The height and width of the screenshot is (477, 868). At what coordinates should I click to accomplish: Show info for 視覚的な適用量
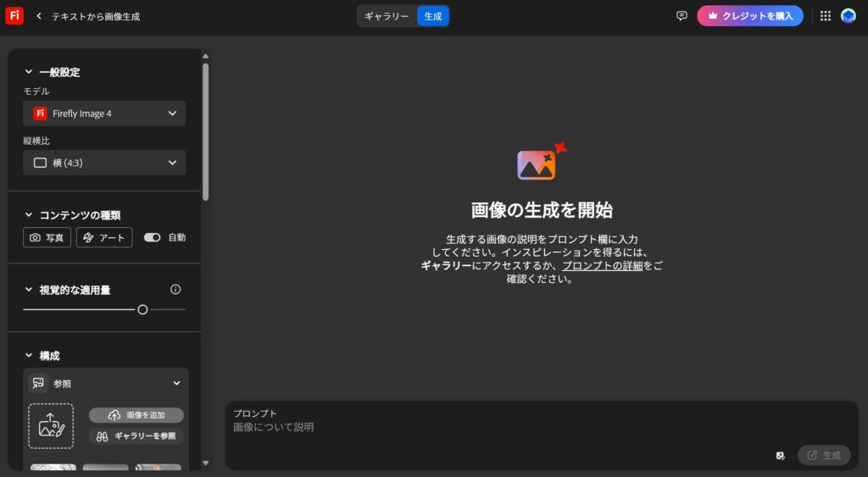(175, 290)
